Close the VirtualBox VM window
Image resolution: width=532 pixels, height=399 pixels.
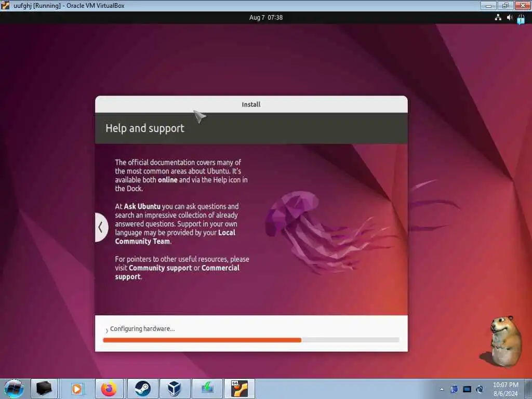(523, 5)
